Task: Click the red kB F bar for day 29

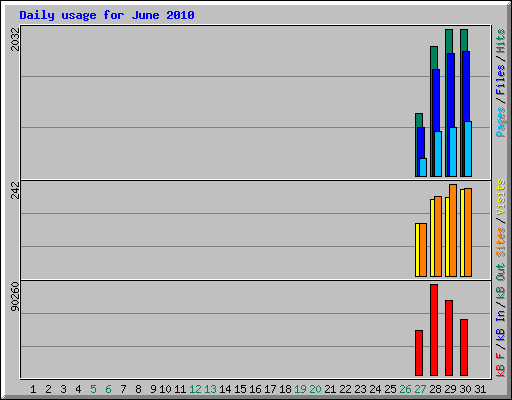Action: [x=449, y=338]
